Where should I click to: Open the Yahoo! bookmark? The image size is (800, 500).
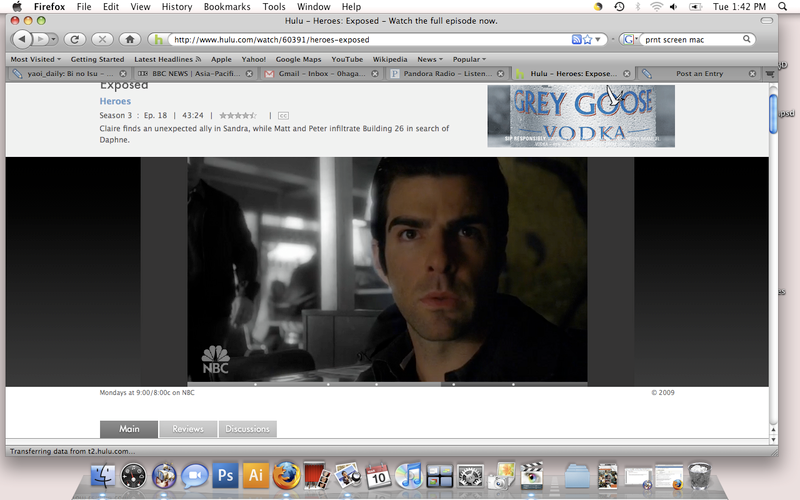pos(254,59)
